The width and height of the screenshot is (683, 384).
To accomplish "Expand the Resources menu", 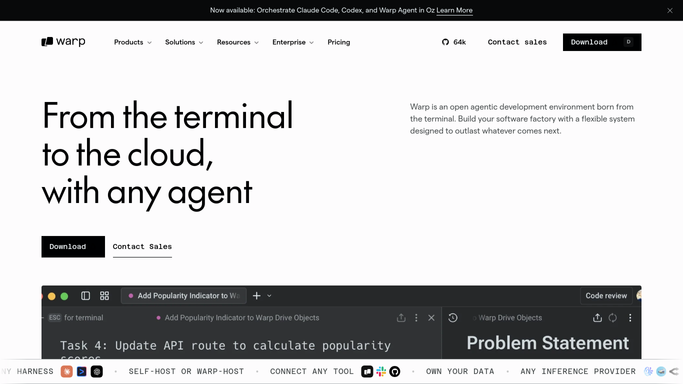I will click(237, 42).
